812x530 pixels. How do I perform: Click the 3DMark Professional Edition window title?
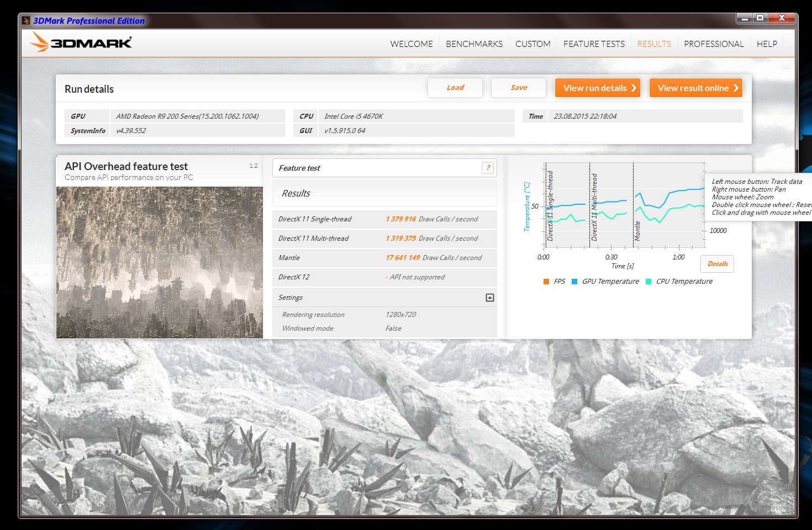tap(89, 21)
